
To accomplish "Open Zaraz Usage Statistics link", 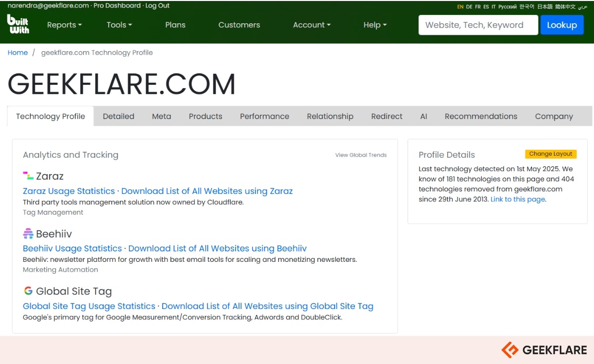I will click(68, 191).
